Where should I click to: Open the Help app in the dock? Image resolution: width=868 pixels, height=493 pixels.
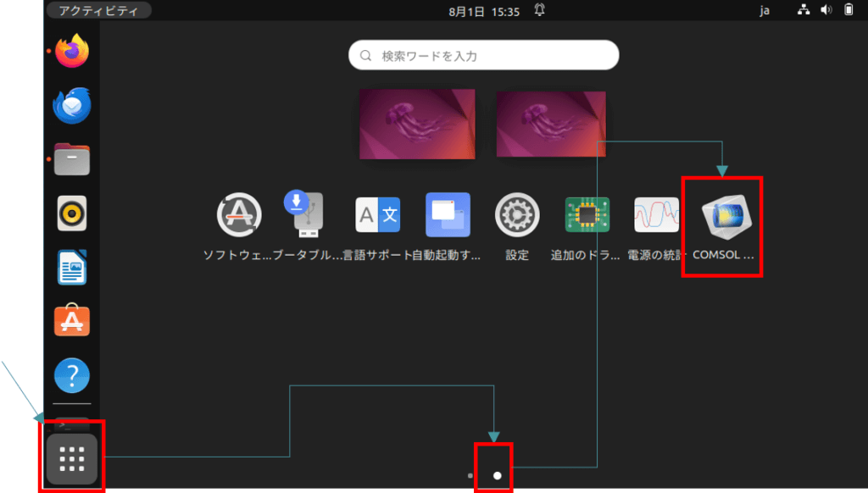(72, 373)
